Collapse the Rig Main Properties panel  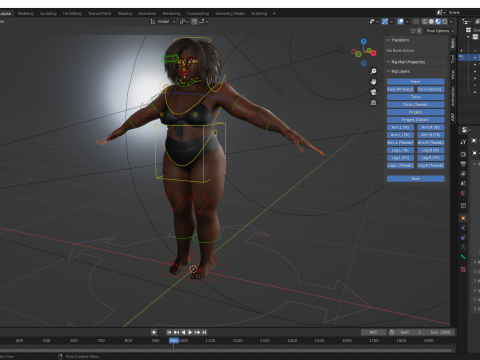point(388,62)
